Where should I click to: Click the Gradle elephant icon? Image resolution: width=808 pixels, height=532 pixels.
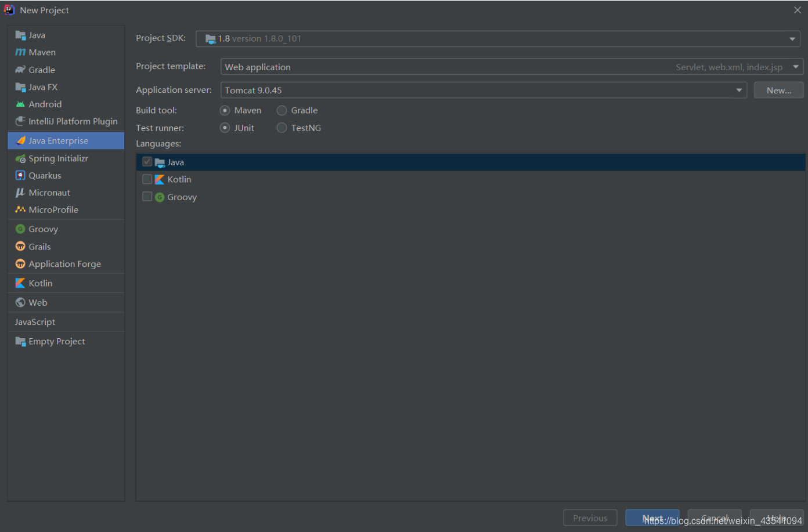coord(20,70)
